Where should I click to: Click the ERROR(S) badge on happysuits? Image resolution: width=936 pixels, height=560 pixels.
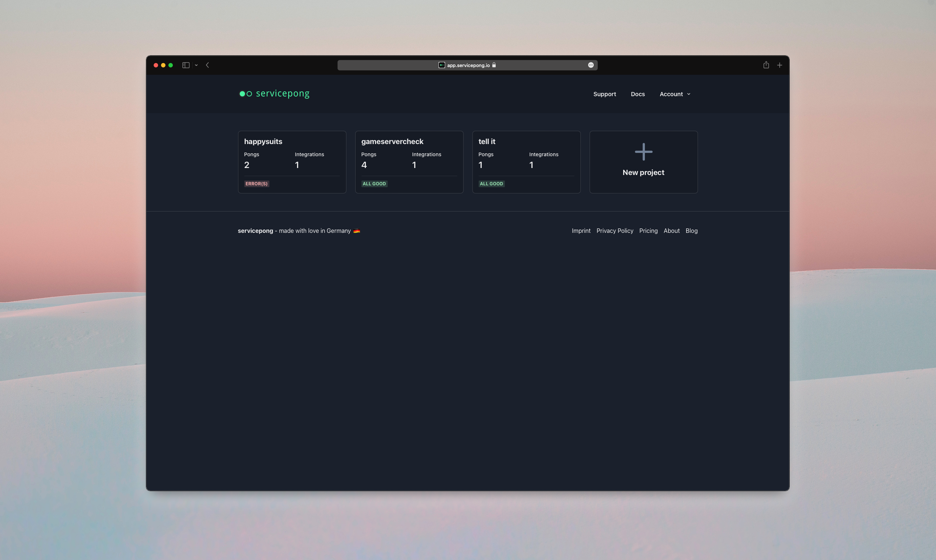point(256,184)
